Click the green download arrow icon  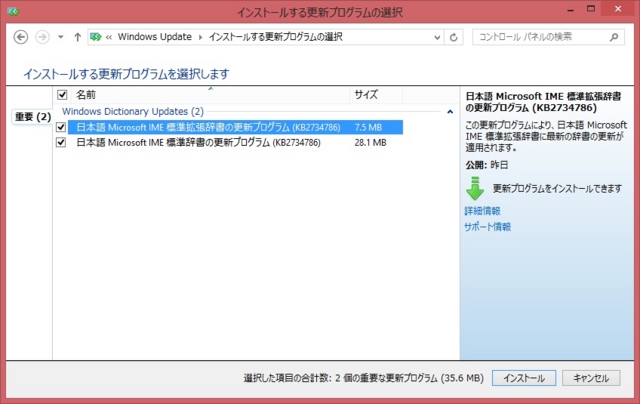pos(475,189)
